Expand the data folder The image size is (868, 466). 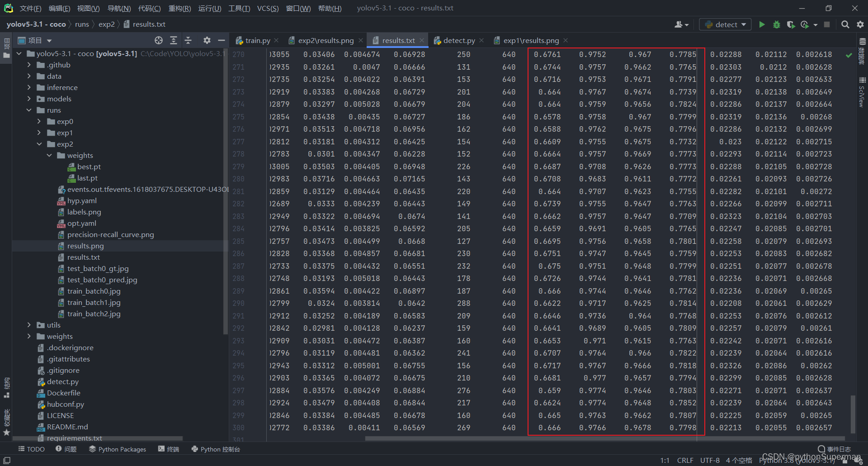(29, 76)
